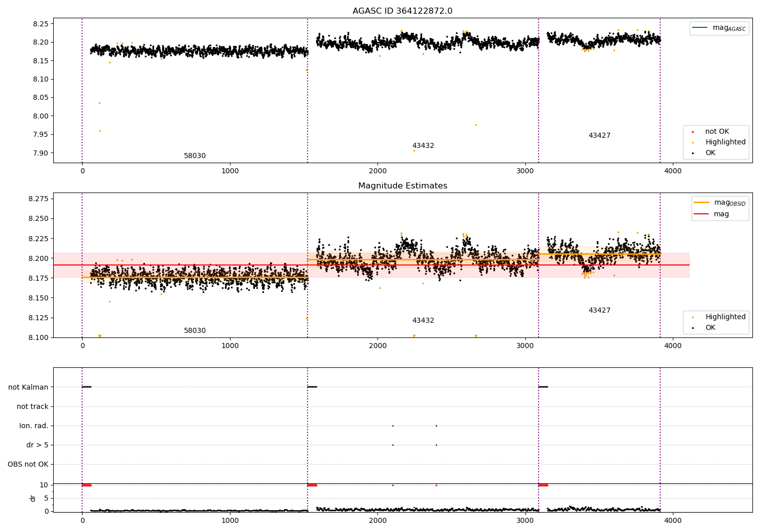This screenshot has width=760, height=532.
Task: Click x-axis tick 2000 in the Magnitude Estimates plot
Action: (x=377, y=346)
